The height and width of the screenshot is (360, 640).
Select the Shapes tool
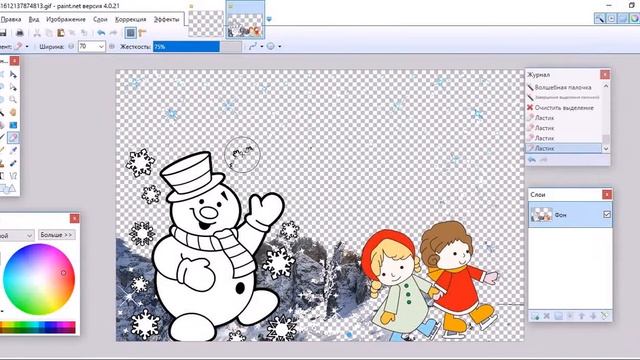pos(9,188)
